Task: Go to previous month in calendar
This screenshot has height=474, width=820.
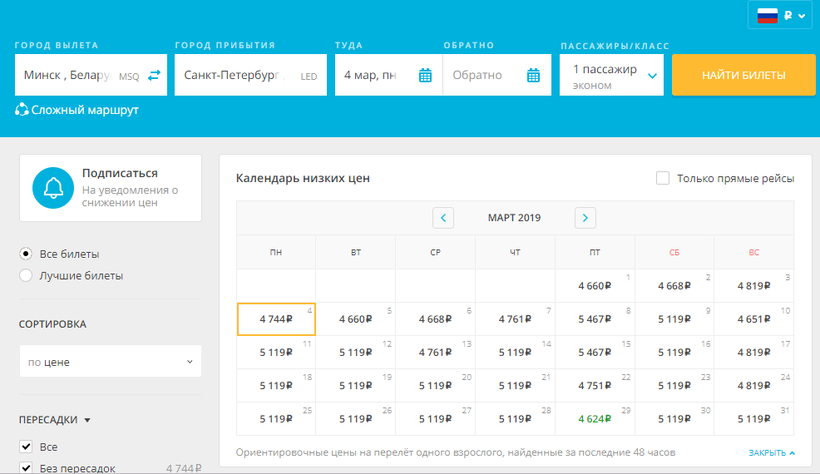Action: (x=443, y=217)
